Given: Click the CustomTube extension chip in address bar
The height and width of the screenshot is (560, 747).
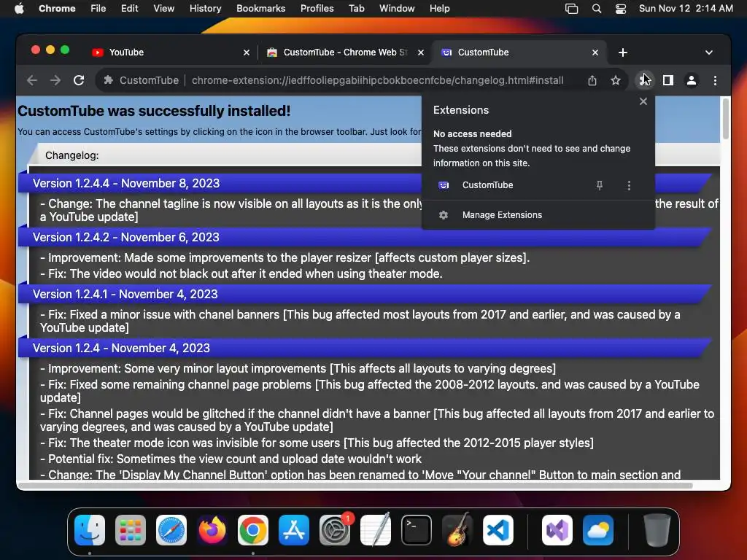Looking at the screenshot, I should coord(141,80).
